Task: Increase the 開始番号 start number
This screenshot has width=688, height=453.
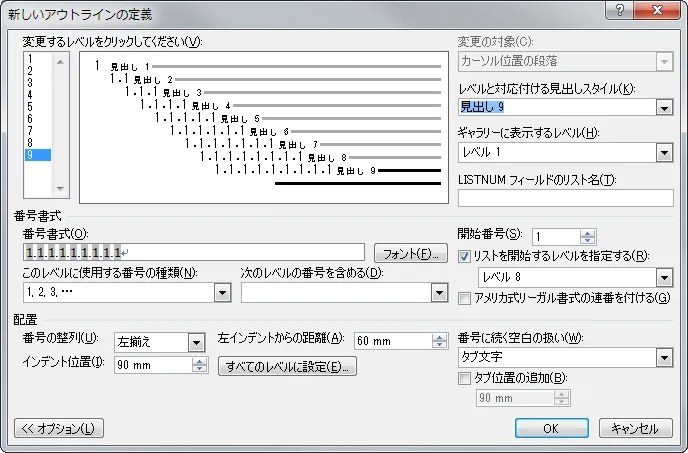Action: tap(587, 233)
